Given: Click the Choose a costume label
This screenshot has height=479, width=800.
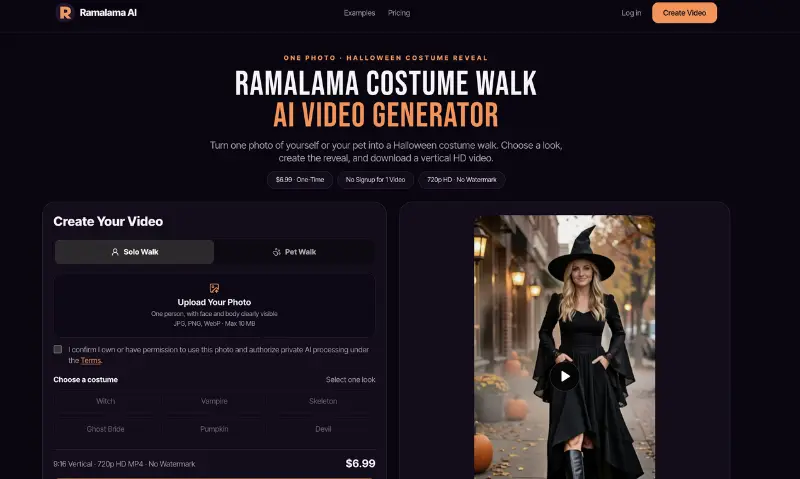Looking at the screenshot, I should click(x=85, y=380).
